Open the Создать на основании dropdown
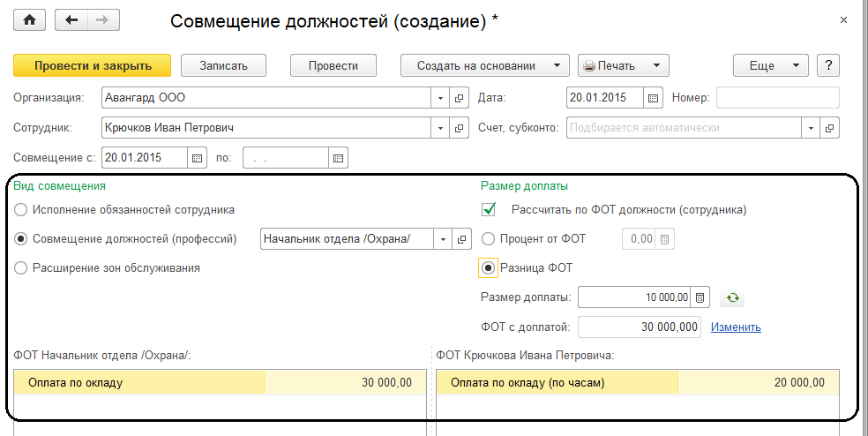 pos(484,65)
